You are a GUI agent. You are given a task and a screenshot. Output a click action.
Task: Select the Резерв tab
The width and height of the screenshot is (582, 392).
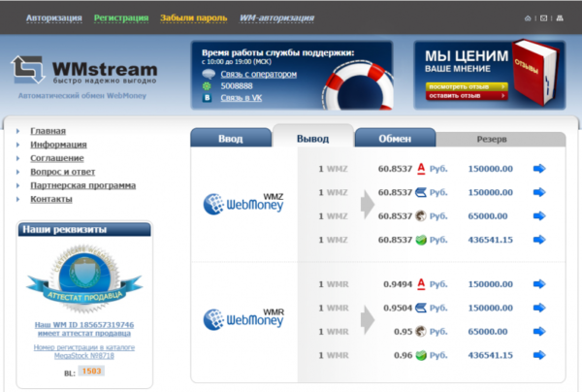click(x=491, y=139)
